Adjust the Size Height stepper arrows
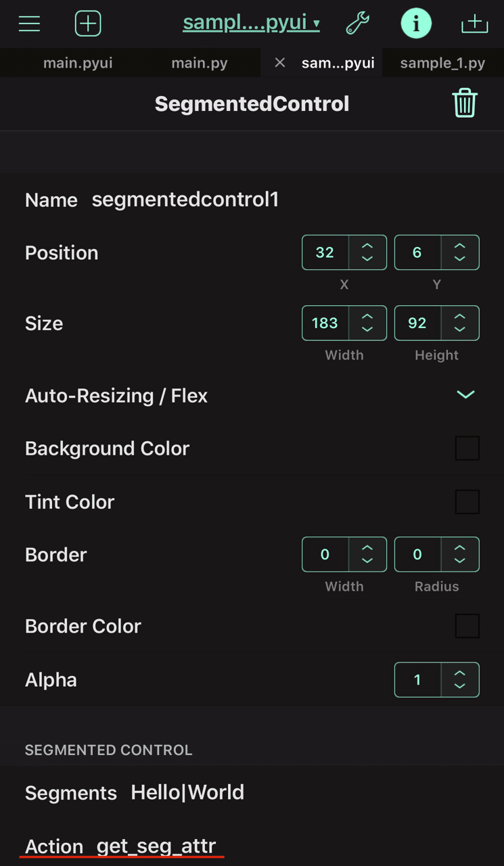The image size is (504, 866). tap(460, 323)
